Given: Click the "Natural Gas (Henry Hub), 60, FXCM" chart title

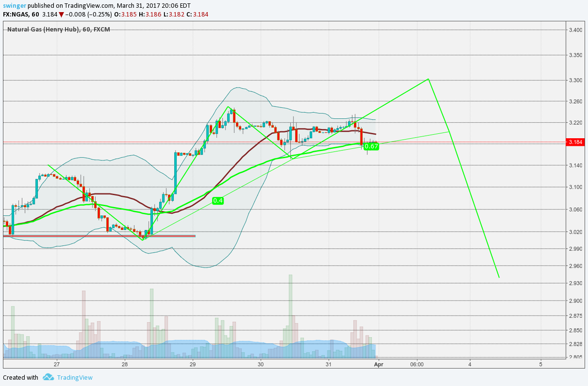Looking at the screenshot, I should [x=59, y=29].
